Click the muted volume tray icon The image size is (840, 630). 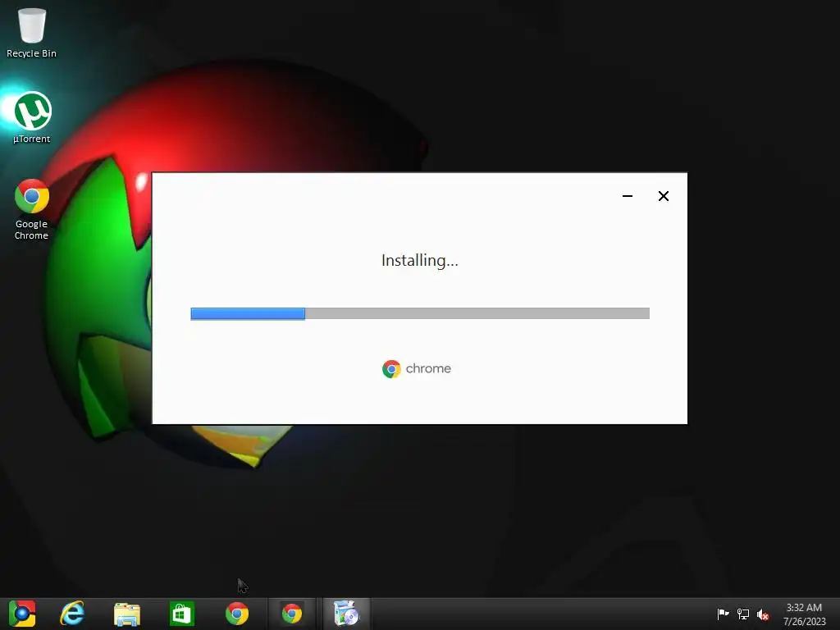[763, 614]
